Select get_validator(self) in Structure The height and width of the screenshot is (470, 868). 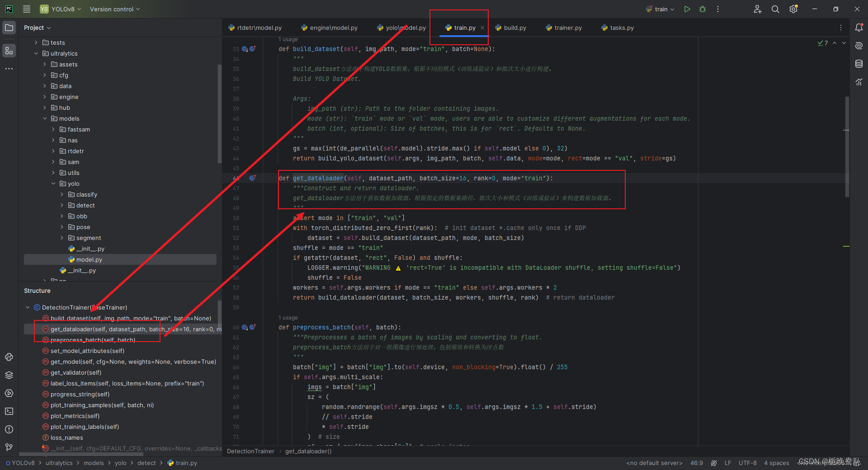(x=76, y=372)
